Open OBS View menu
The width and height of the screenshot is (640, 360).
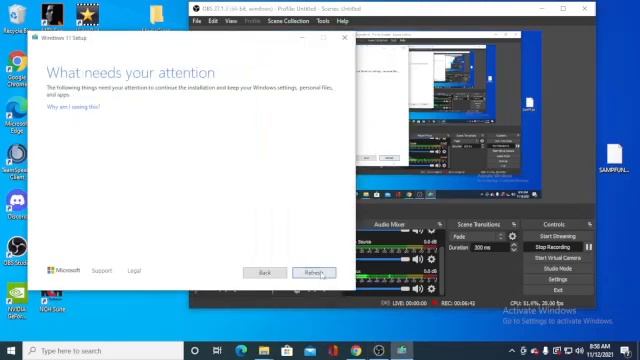point(231,21)
